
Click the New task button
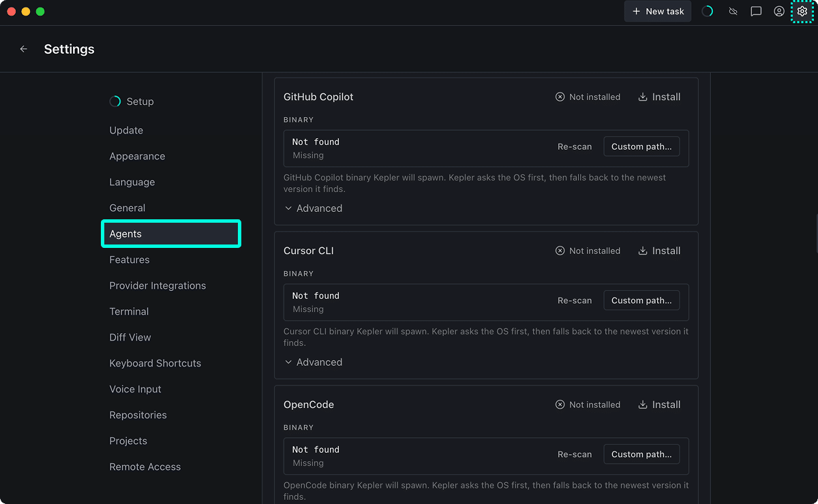pos(658,12)
